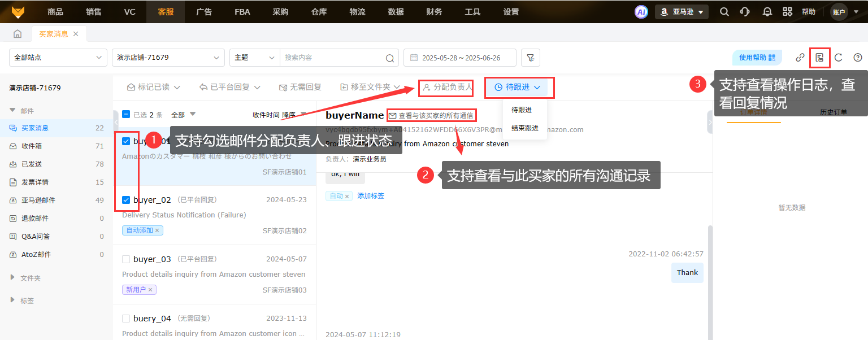
Task: Open the 演示店铺-71679 store dropdown
Action: point(168,58)
